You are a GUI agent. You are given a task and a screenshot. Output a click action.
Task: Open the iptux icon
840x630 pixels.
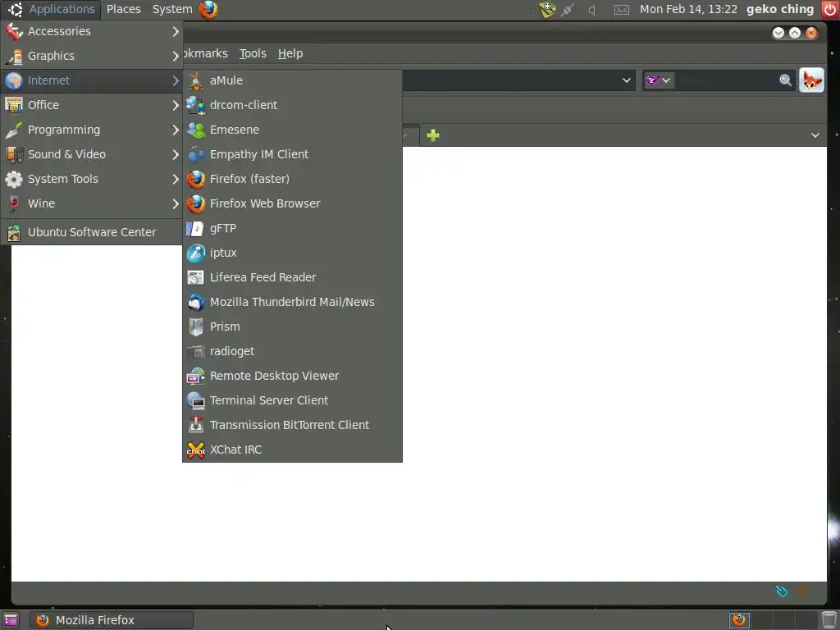195,253
